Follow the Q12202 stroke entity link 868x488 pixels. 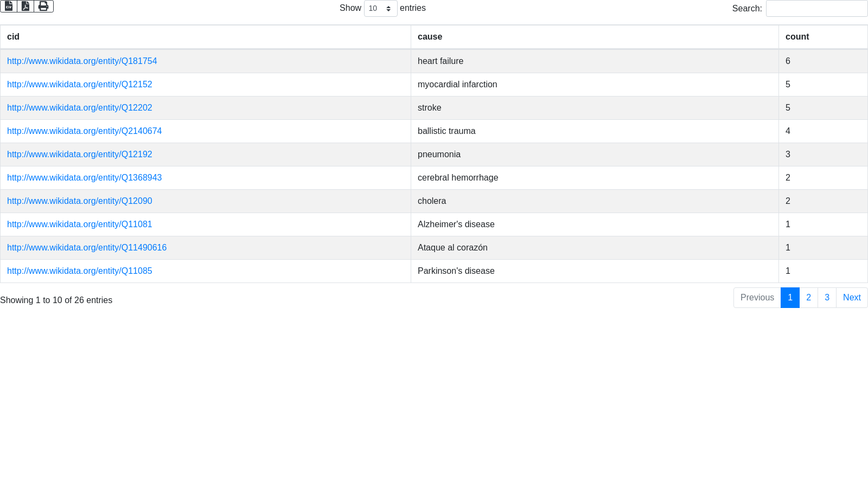pyautogui.click(x=80, y=108)
